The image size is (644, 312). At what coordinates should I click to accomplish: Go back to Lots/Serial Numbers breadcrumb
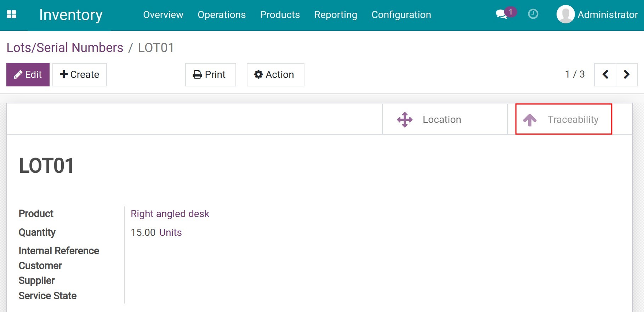pos(65,48)
